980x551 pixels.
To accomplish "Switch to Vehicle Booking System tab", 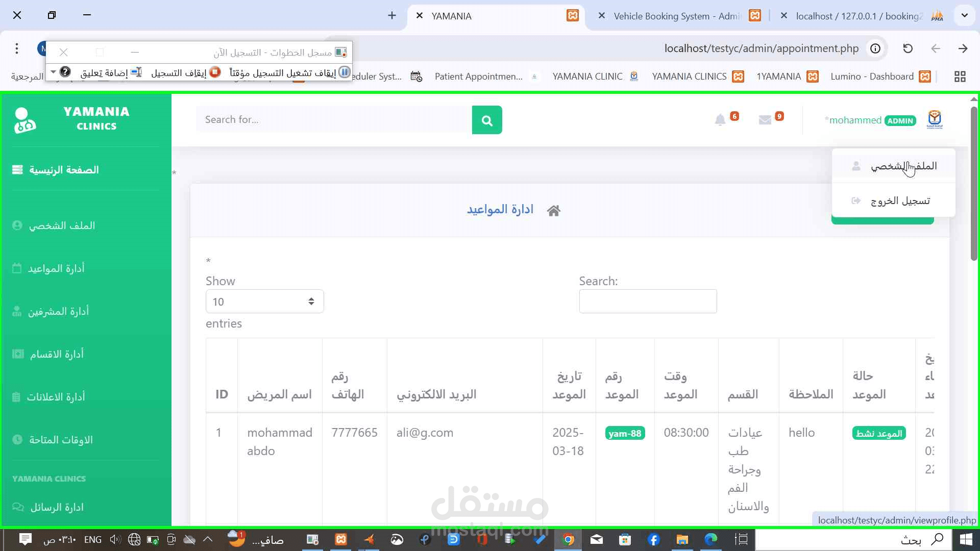I will (x=676, y=16).
